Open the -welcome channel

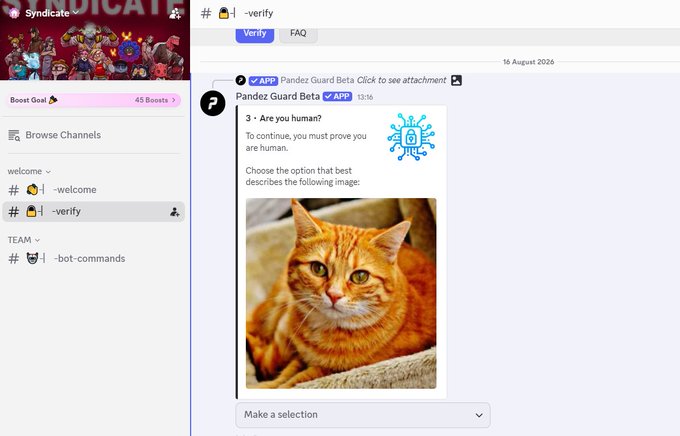click(94, 190)
